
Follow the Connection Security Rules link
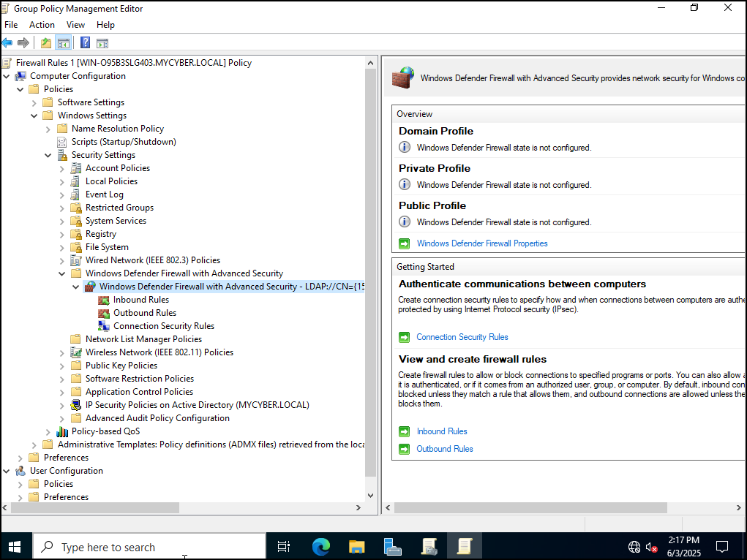pyautogui.click(x=462, y=337)
